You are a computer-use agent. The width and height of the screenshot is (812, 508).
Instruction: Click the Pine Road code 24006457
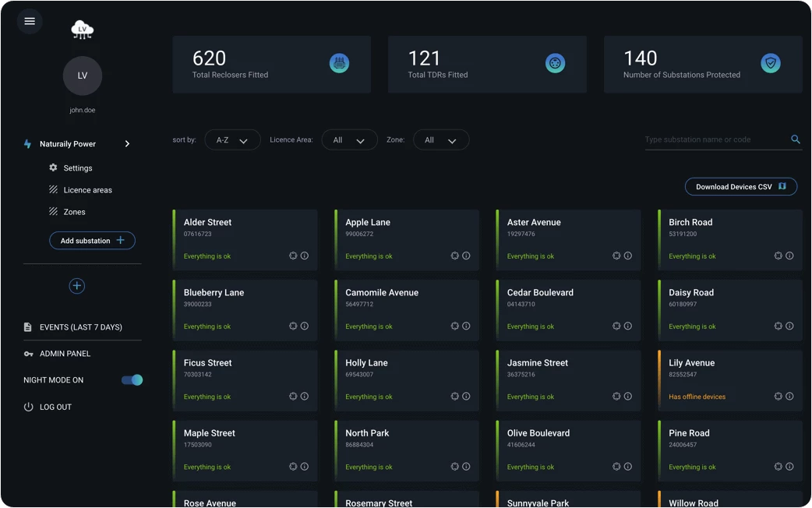pos(683,445)
